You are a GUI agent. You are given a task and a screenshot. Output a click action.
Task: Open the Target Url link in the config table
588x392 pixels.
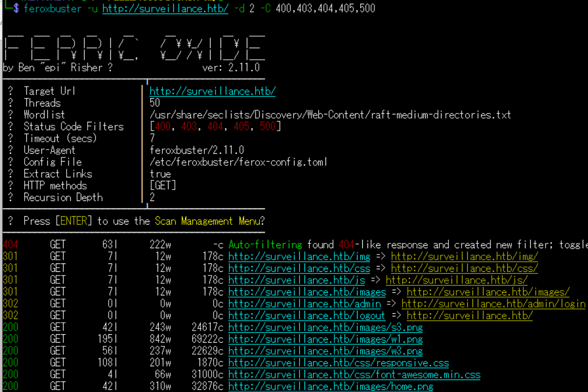pos(212,91)
